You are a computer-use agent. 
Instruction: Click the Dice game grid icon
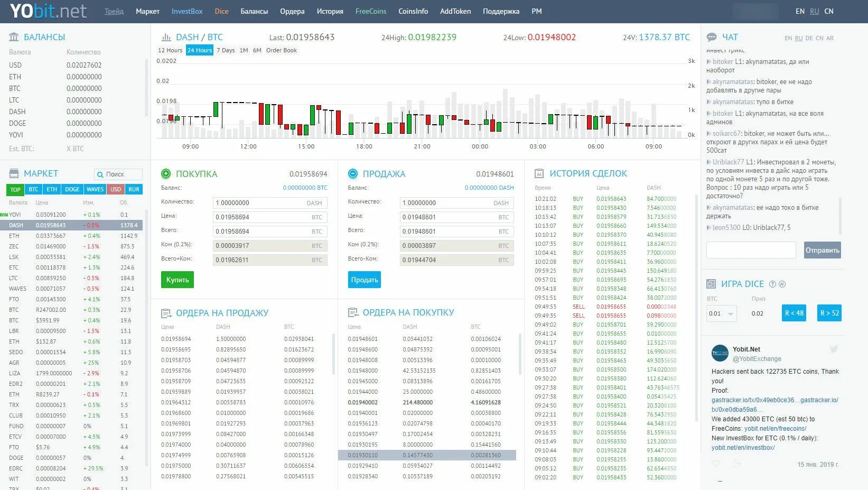(x=711, y=284)
